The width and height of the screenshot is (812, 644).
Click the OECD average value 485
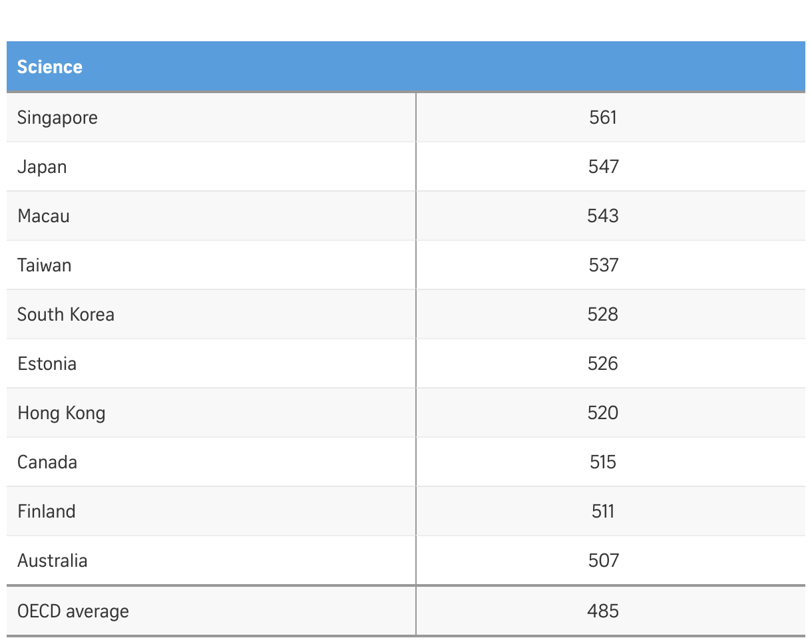point(603,611)
